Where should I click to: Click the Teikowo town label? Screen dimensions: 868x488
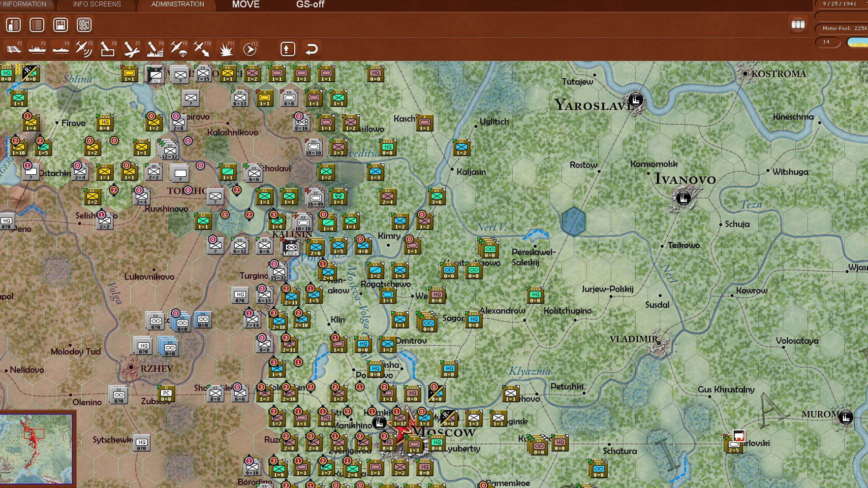(x=683, y=245)
